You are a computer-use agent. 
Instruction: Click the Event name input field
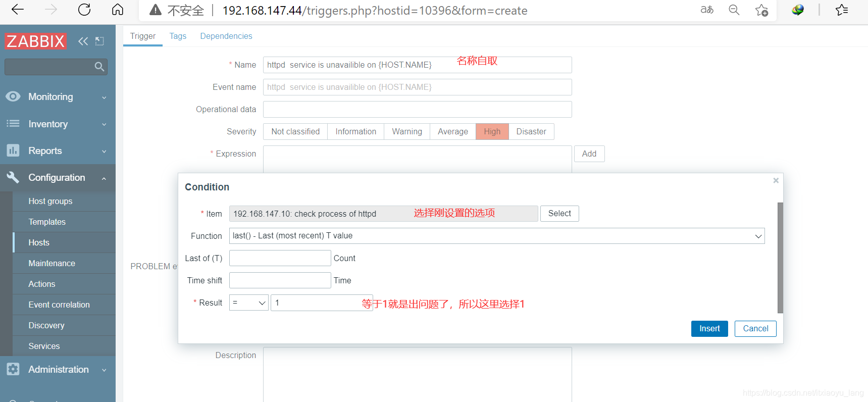(417, 87)
